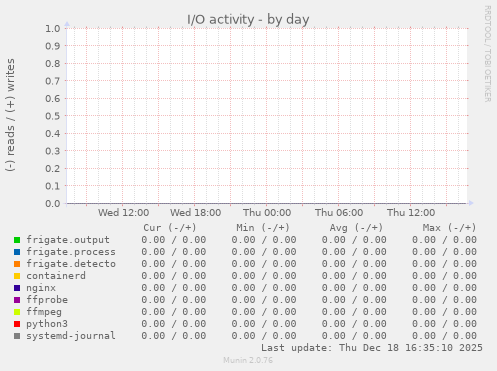Click the systemd-journal Min value

(264, 336)
